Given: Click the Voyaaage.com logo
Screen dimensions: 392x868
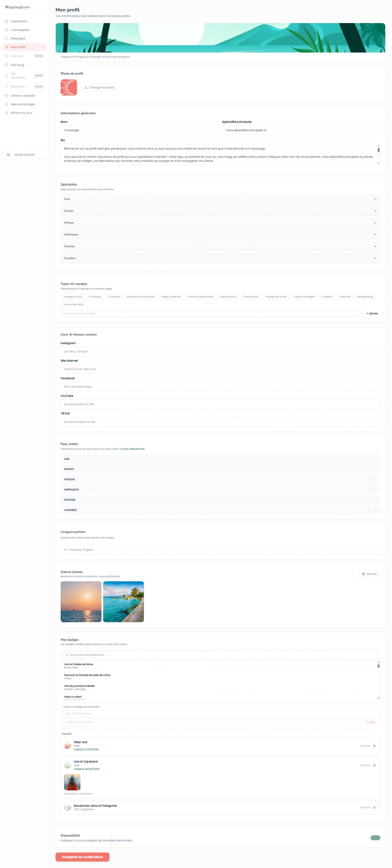Looking at the screenshot, I should click(x=17, y=7).
